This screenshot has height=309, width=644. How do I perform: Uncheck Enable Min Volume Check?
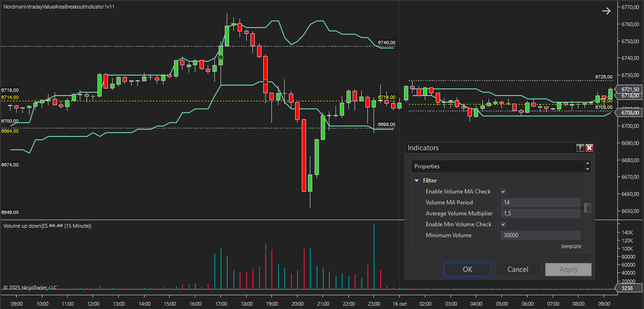503,224
